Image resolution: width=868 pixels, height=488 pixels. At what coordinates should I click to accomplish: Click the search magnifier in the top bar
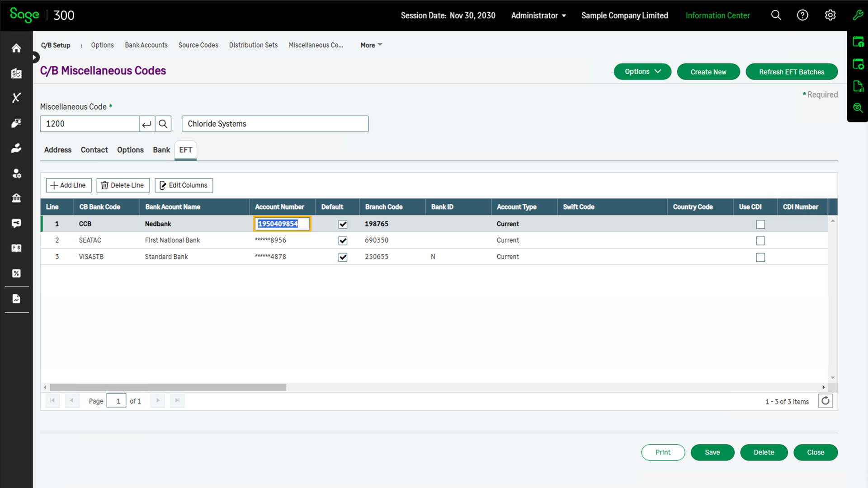(x=776, y=15)
